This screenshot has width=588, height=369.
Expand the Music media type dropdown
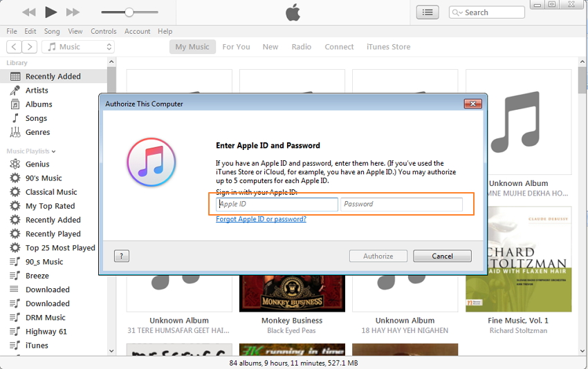tap(78, 47)
